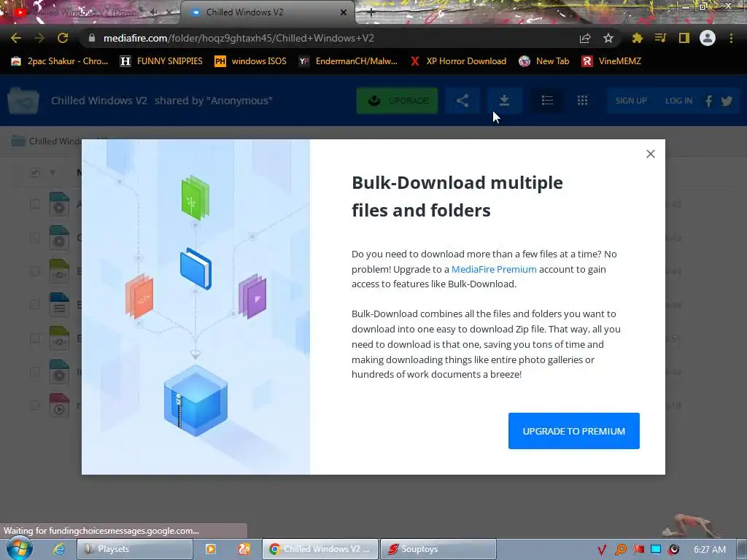Mute the YouTube tab speaker icon
The width and height of the screenshot is (747, 560).
click(153, 12)
